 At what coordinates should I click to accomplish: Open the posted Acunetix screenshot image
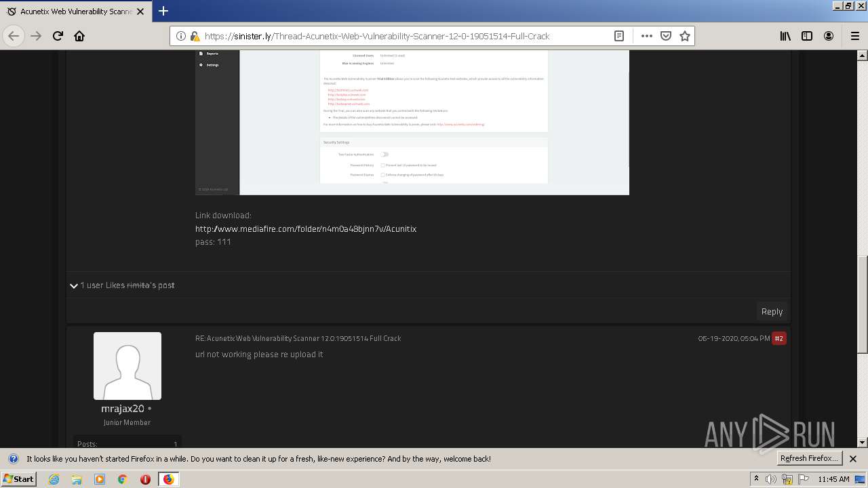[x=412, y=122]
